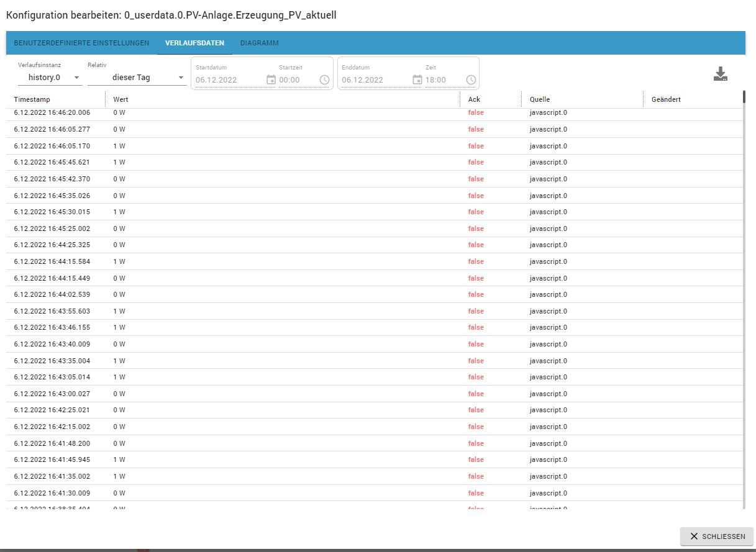Open calendar picker for Startdatum
This screenshot has height=552, width=756.
click(271, 79)
